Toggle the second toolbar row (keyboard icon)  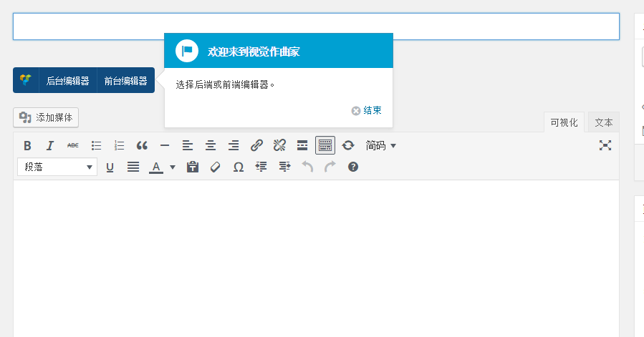tap(325, 145)
